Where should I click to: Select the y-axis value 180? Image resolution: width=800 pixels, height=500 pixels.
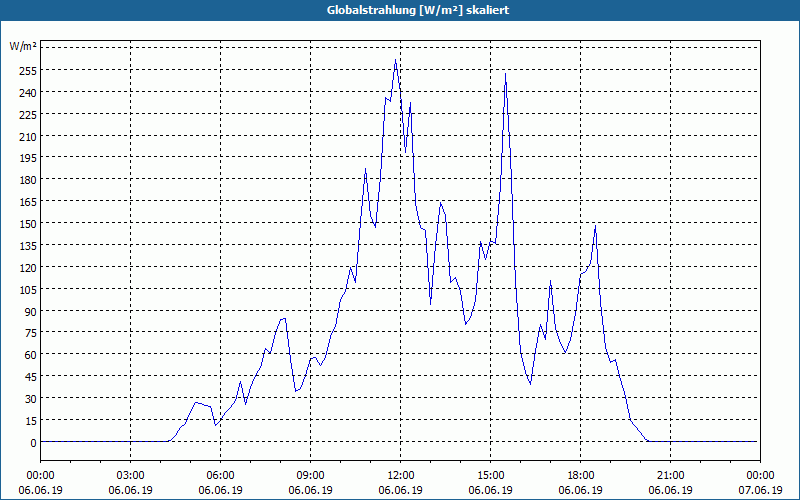[28, 180]
